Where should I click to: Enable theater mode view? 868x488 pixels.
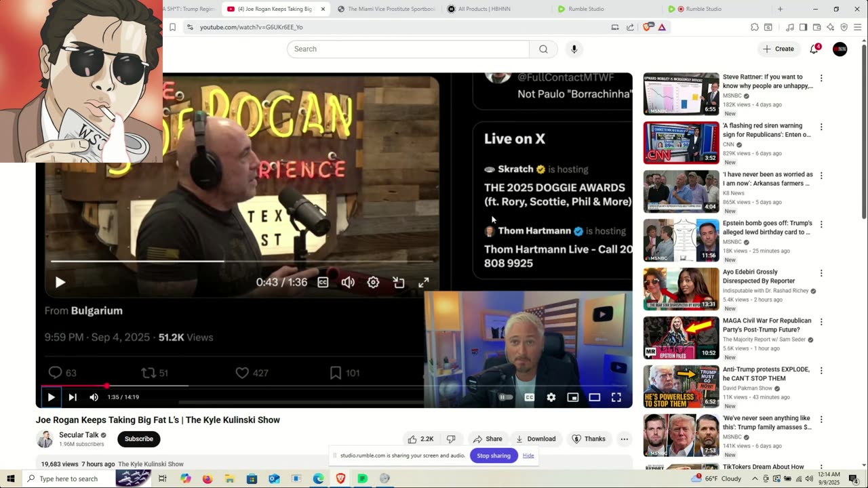point(595,397)
